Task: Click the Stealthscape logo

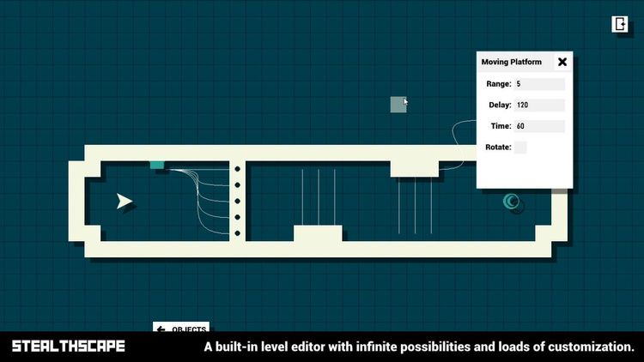Action: (x=68, y=346)
